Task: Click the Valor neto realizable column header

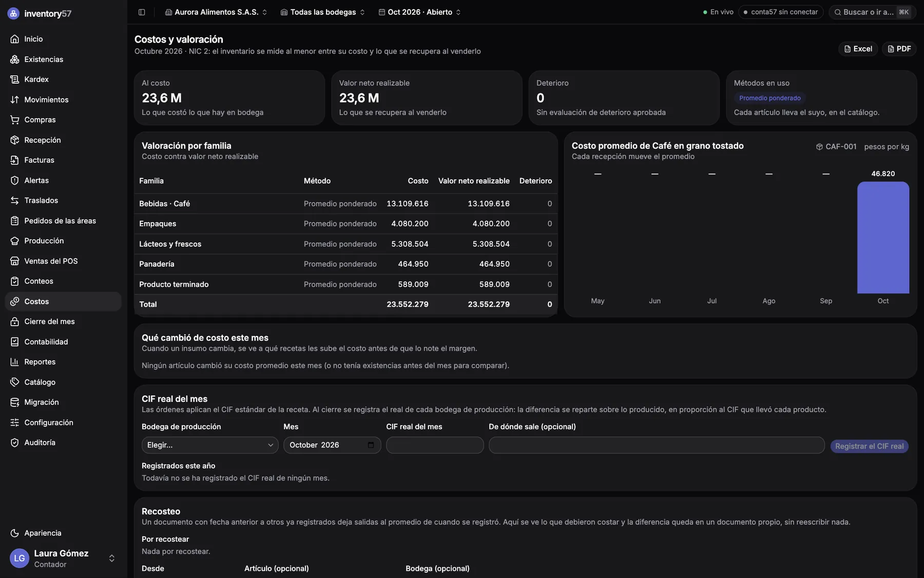Action: pyautogui.click(x=474, y=181)
